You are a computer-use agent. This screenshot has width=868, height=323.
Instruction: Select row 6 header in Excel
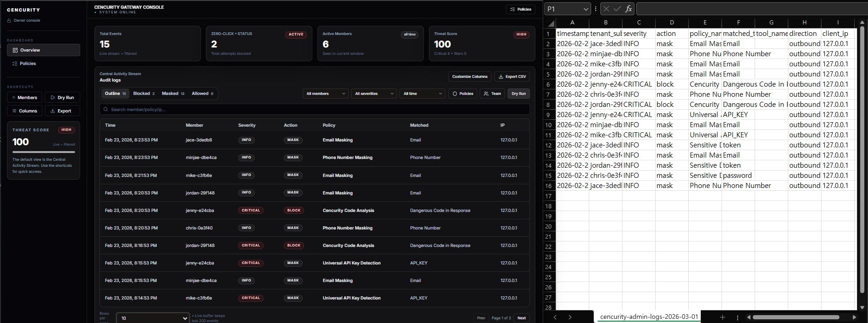548,84
